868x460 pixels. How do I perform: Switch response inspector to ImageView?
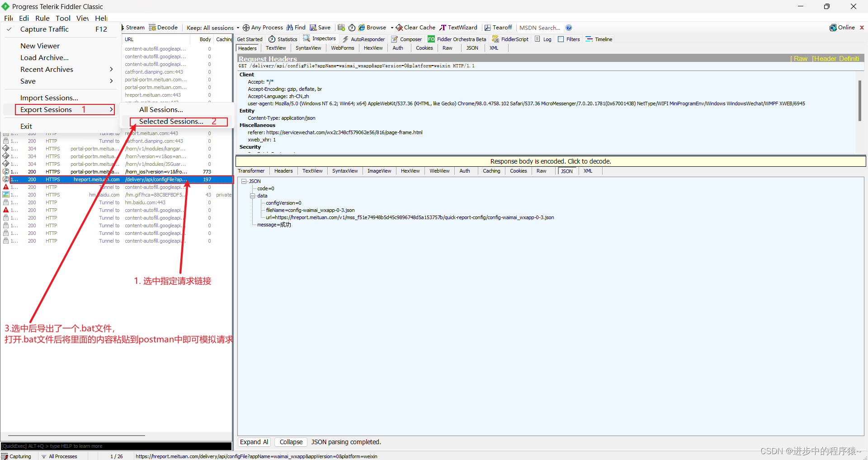[379, 171]
